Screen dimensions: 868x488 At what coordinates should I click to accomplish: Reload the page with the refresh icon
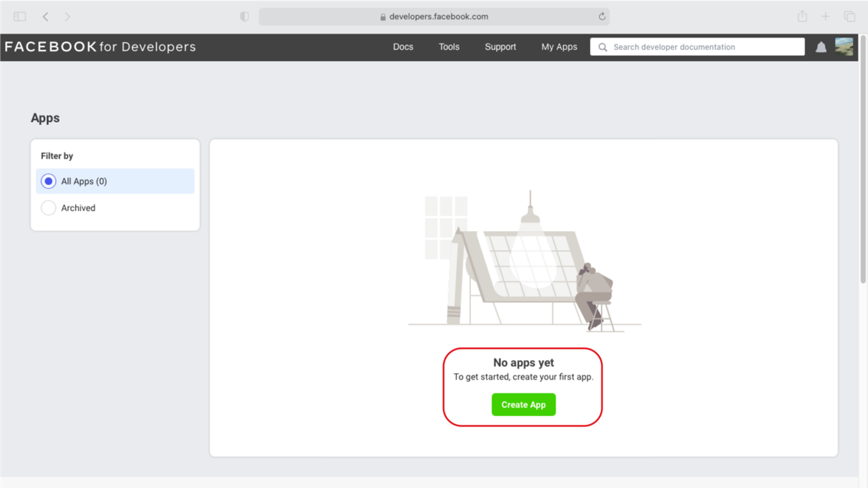coord(602,16)
